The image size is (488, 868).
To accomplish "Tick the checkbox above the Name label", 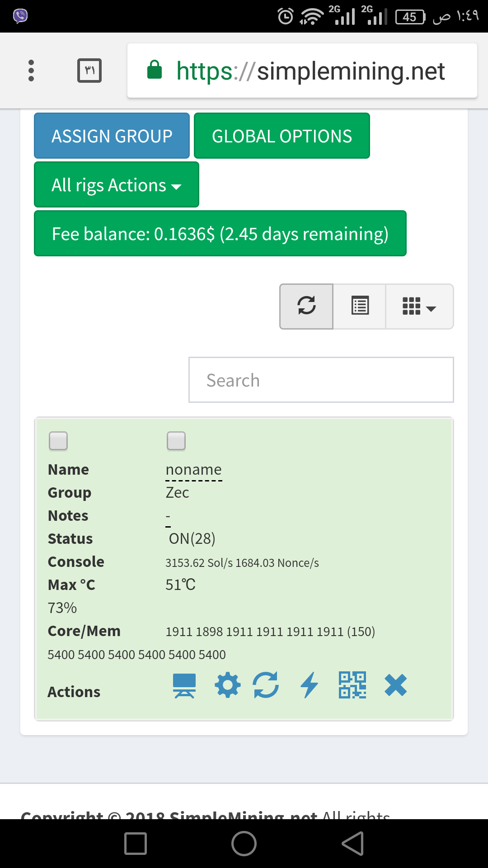I will coord(58,441).
